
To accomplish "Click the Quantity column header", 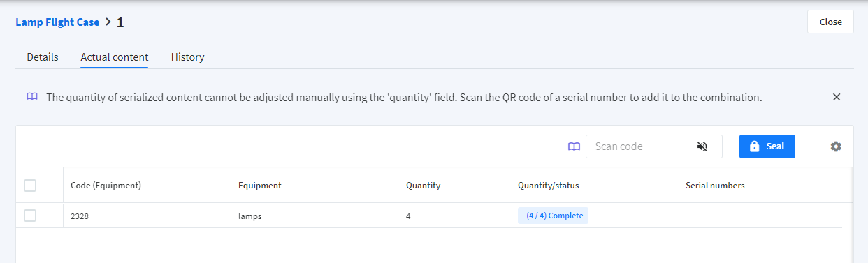I will pyautogui.click(x=423, y=186).
